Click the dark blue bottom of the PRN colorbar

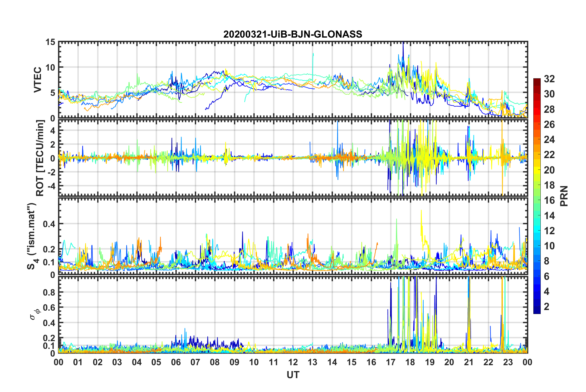click(537, 311)
